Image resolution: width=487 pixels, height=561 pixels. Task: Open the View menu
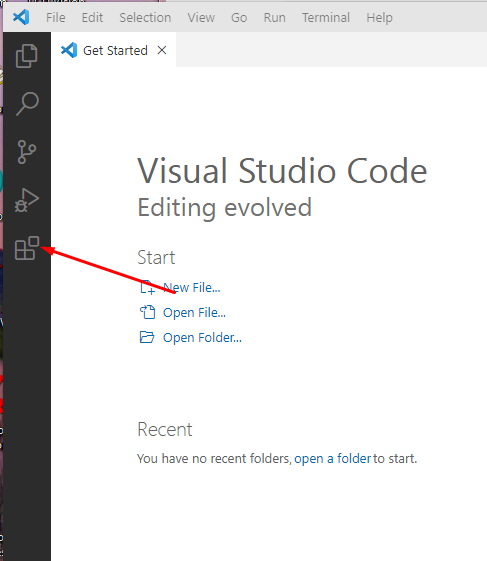coord(201,18)
